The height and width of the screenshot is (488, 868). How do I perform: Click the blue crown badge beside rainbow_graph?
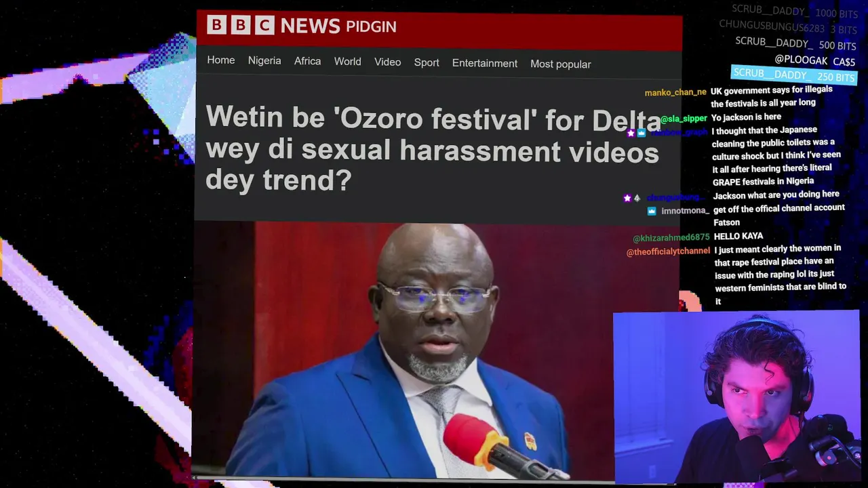642,133
